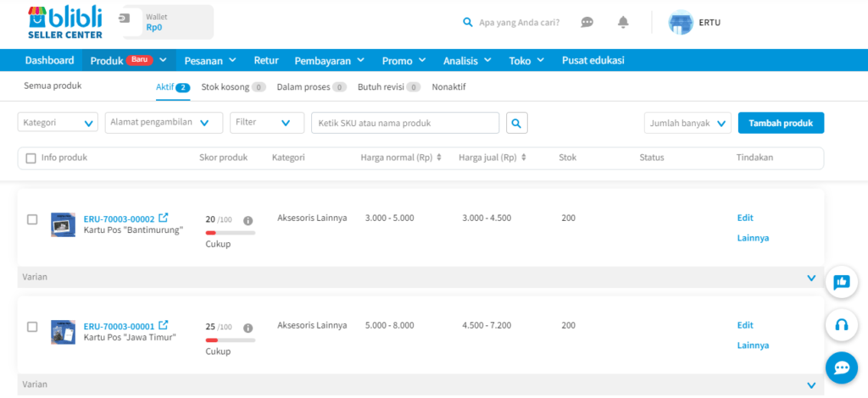868x398 pixels.
Task: Open external link icon for ERU-70003-00002
Action: point(164,218)
